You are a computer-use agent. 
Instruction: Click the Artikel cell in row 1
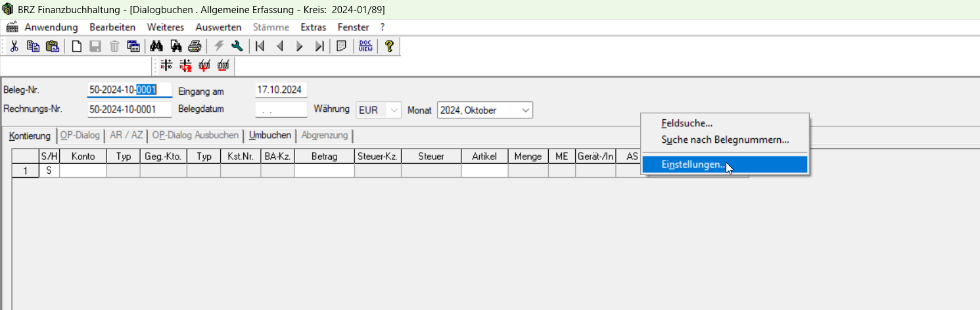[x=484, y=170]
